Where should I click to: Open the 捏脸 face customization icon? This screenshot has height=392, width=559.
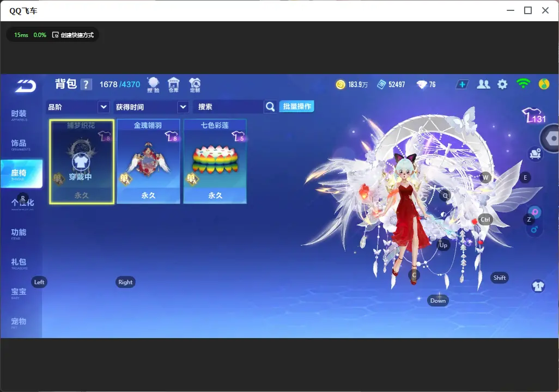click(153, 85)
